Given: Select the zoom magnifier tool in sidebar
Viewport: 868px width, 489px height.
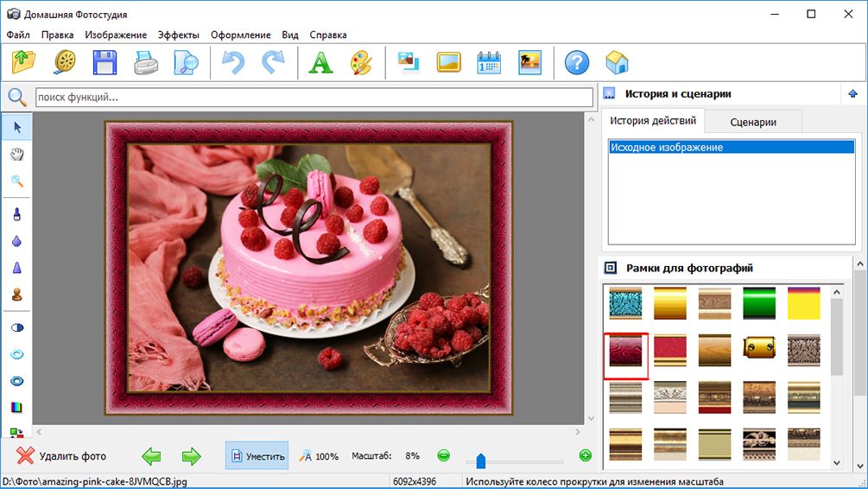Looking at the screenshot, I should [x=17, y=181].
